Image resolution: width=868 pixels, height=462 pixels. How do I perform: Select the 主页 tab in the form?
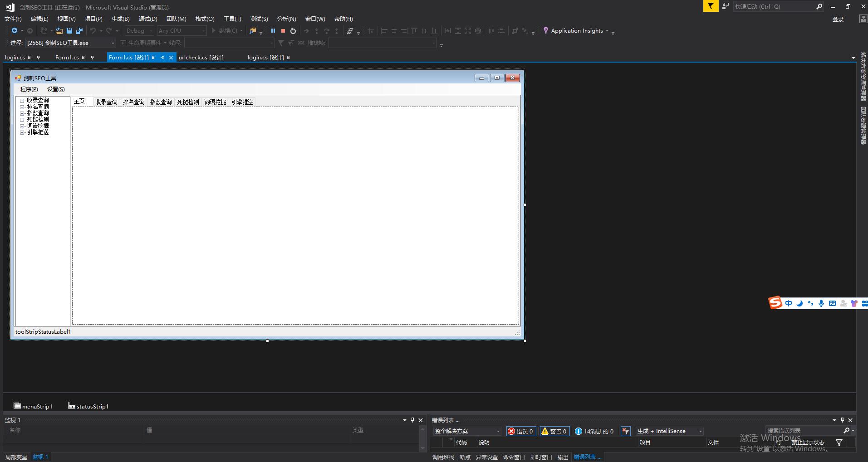tap(79, 102)
